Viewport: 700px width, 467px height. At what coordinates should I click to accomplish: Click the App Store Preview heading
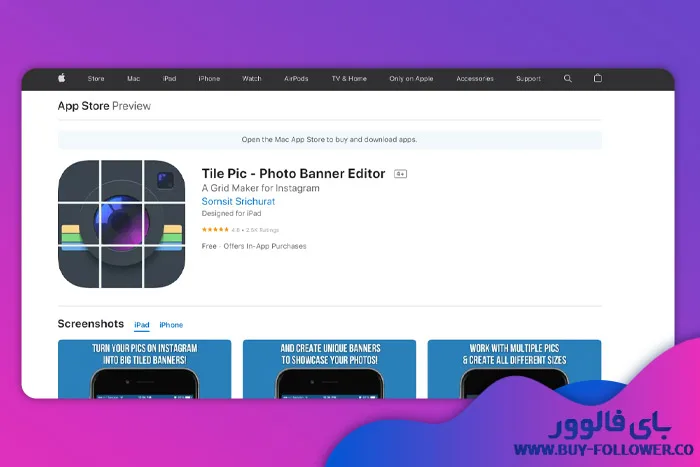click(104, 106)
